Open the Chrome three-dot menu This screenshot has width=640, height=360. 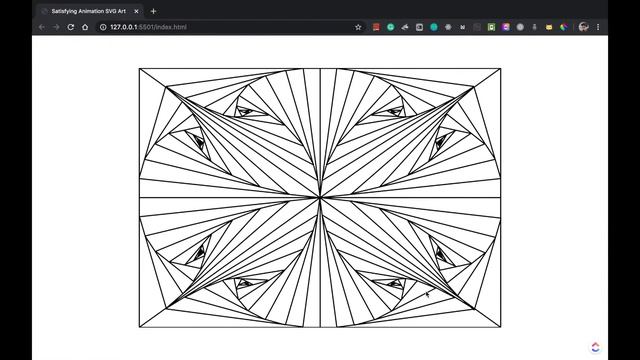pos(598,27)
